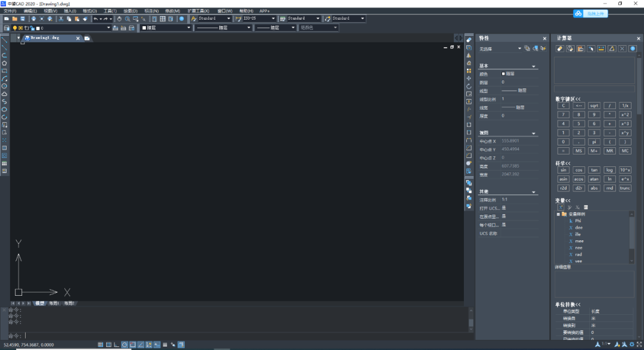Select the Line tool in draw toolbar
Screen dimensions: 644x350
(5, 41)
